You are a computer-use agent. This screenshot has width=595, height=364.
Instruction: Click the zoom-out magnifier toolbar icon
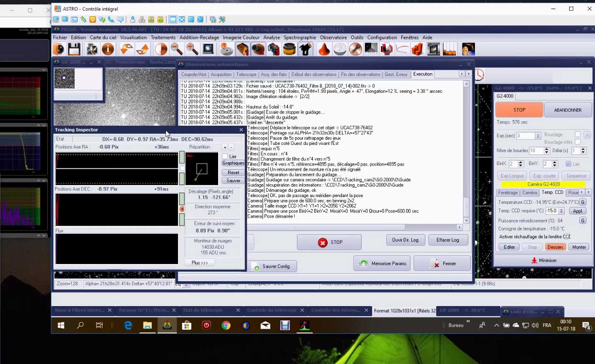[x=176, y=49]
